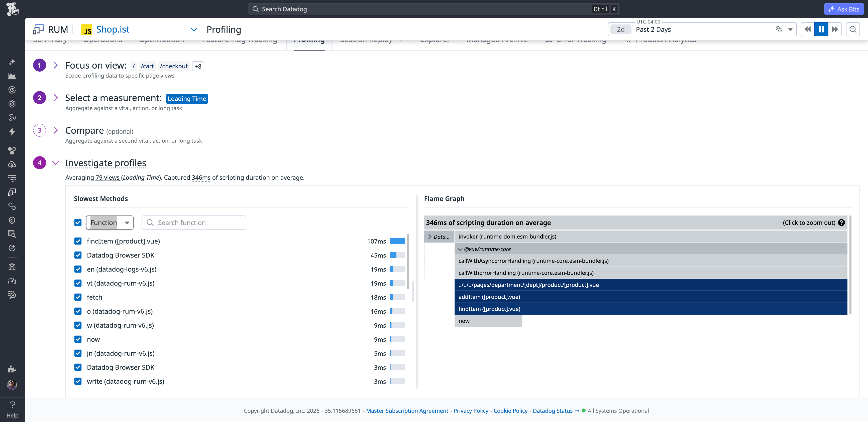This screenshot has width=868, height=422.
Task: Click the cloud dollar cost sidebar icon
Action: (12, 164)
